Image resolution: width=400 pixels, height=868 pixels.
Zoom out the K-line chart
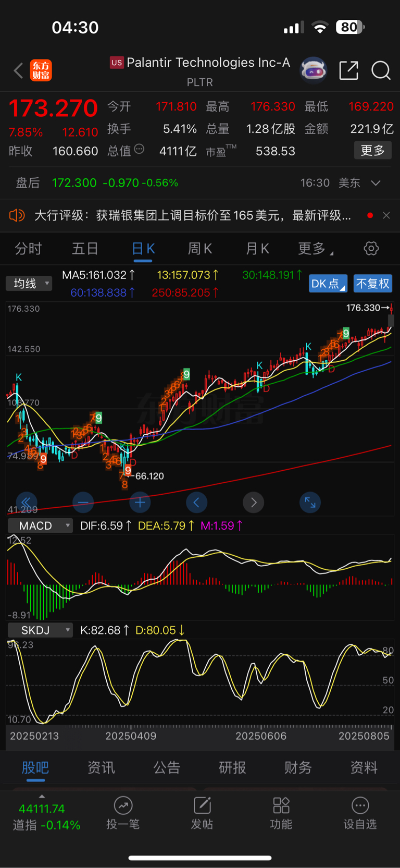pyautogui.click(x=83, y=503)
